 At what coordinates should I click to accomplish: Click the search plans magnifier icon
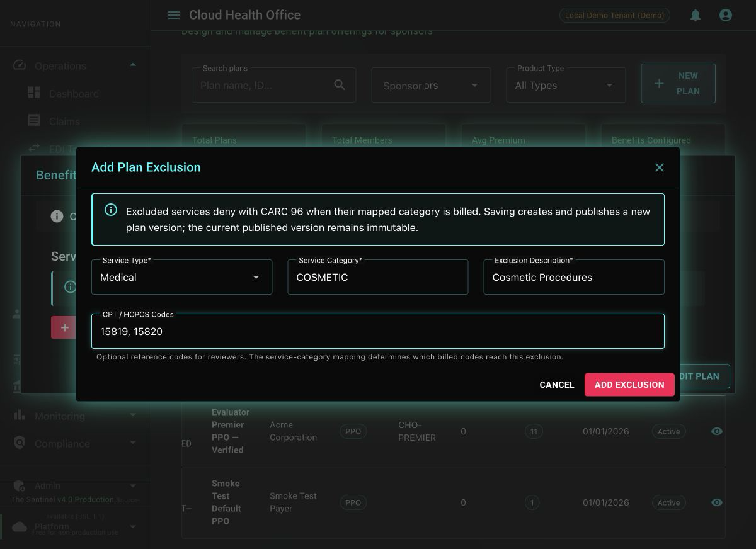coord(340,85)
